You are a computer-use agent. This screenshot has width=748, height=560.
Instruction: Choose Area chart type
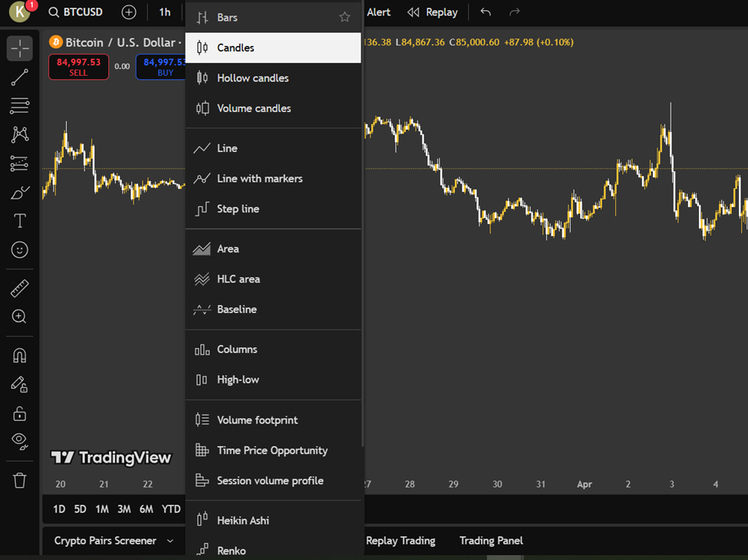[x=273, y=249]
